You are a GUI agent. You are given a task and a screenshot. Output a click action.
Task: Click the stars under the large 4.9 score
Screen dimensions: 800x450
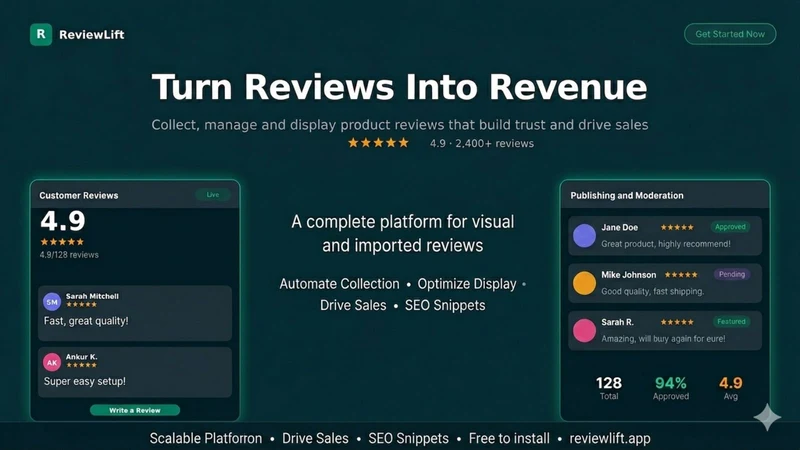[x=62, y=242]
